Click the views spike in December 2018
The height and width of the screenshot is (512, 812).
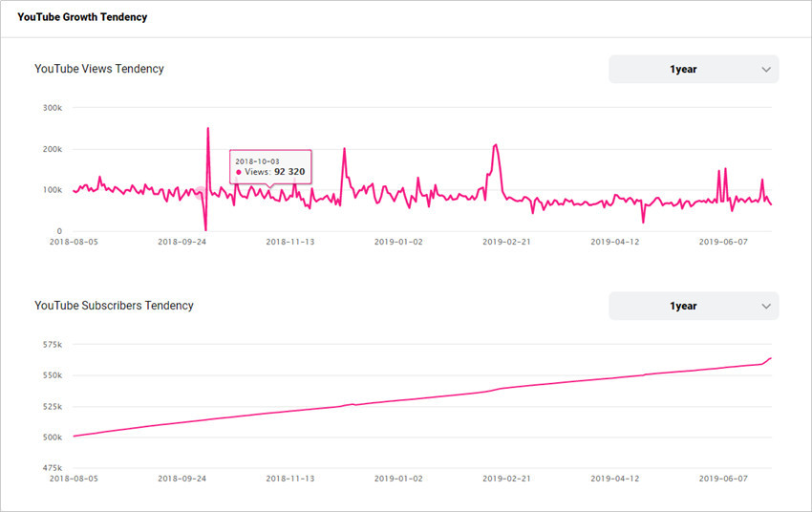point(344,150)
